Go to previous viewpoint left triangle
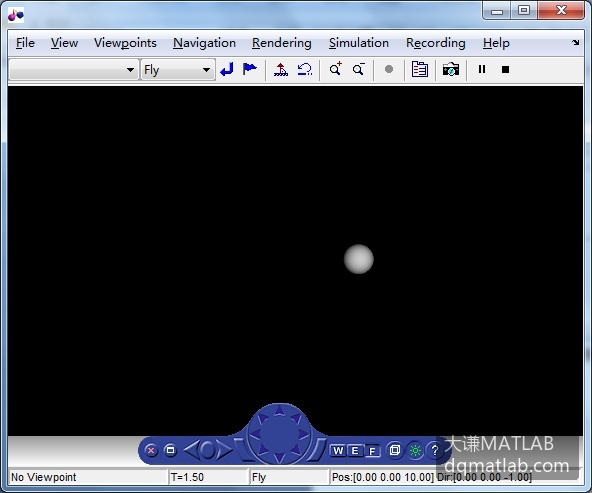 (191, 450)
